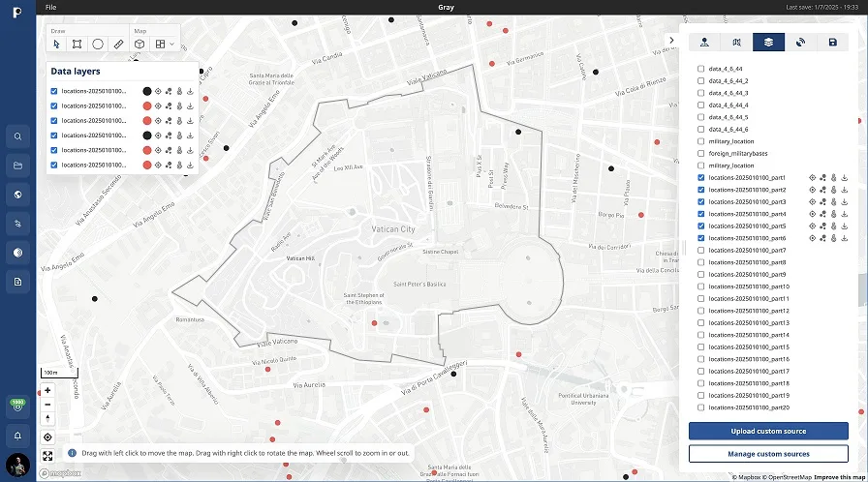This screenshot has height=482, width=868.
Task: Select the circle draw tool
Action: 98,44
